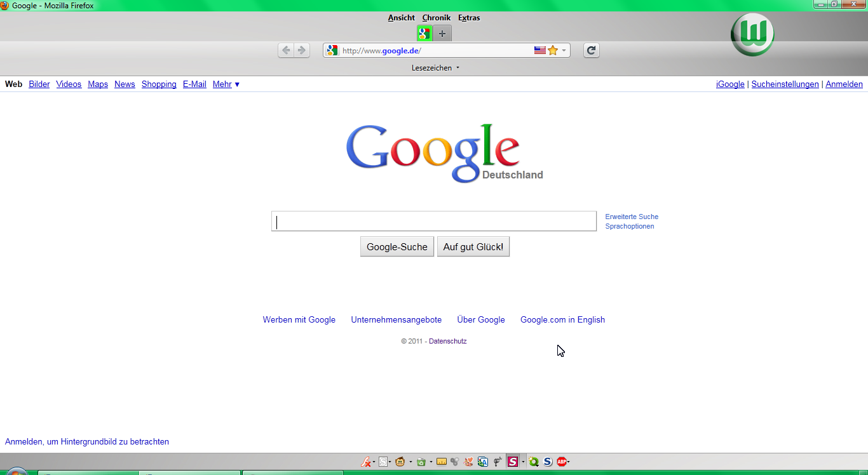Open the dropdown arrow beside the recycle folder icon
The width and height of the screenshot is (868, 475).
pos(431,462)
